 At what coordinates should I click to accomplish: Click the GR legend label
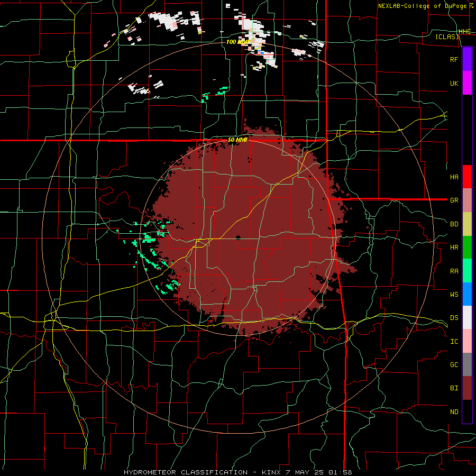coord(454,200)
